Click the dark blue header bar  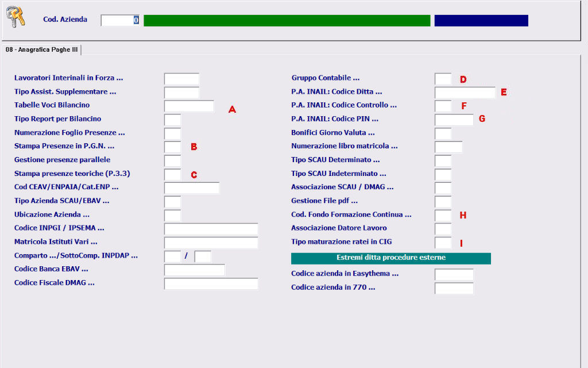coord(481,21)
